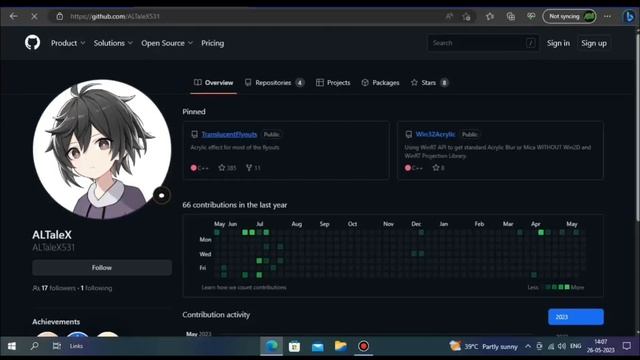Viewport: 640px width, 360px height.
Task: Select the 2023 year filter button
Action: coord(576,317)
